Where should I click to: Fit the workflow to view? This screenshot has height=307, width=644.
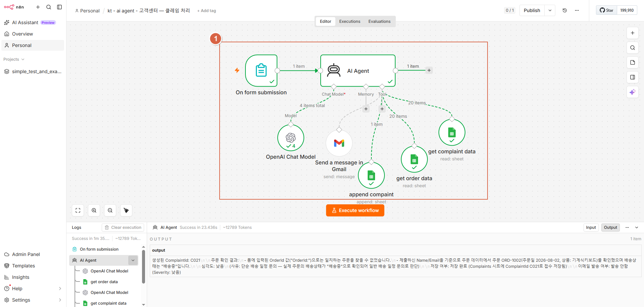point(78,210)
